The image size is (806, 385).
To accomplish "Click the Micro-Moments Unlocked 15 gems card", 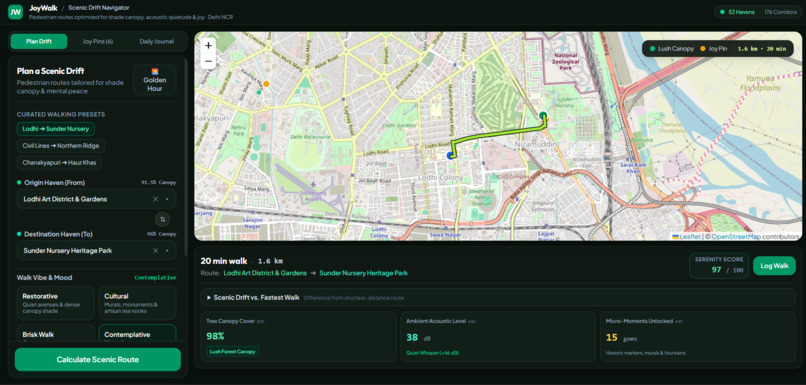I will click(x=698, y=337).
